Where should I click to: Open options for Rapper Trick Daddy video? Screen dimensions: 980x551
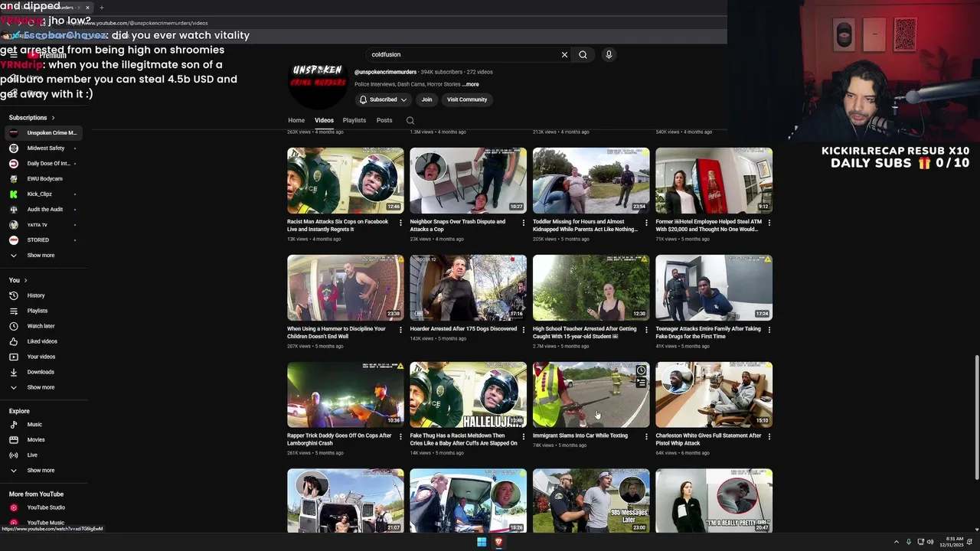click(x=400, y=437)
